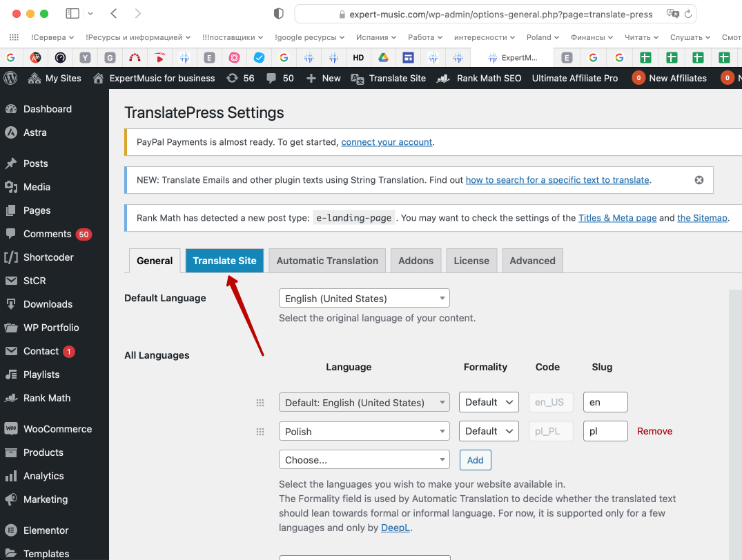The width and height of the screenshot is (742, 560).
Task: Click the Polish slug input field
Action: point(605,431)
